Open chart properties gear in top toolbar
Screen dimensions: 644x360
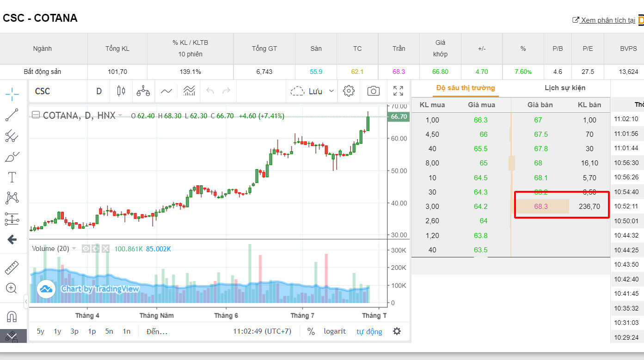(349, 91)
